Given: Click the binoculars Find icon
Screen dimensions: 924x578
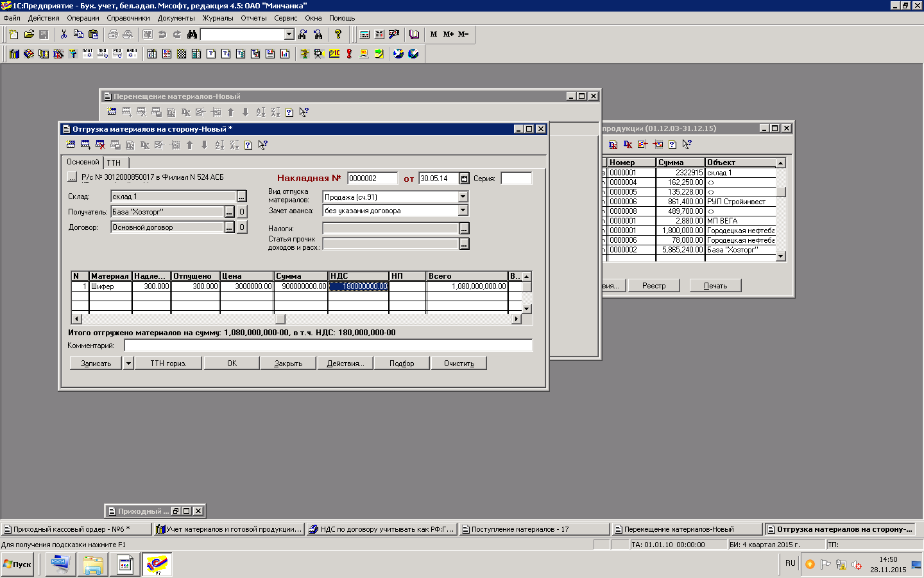Looking at the screenshot, I should tap(192, 34).
